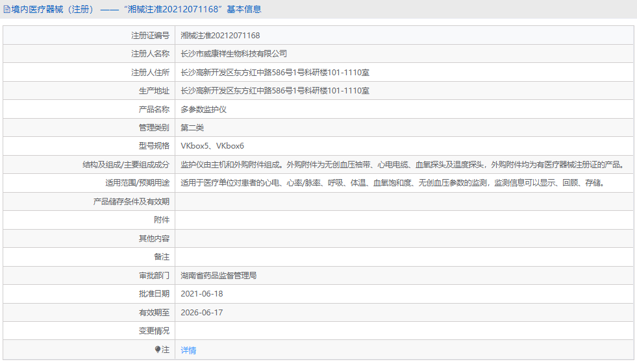Select approving authority 湖南省药品监督管理局
The height and width of the screenshot is (364, 637).
[x=219, y=275]
